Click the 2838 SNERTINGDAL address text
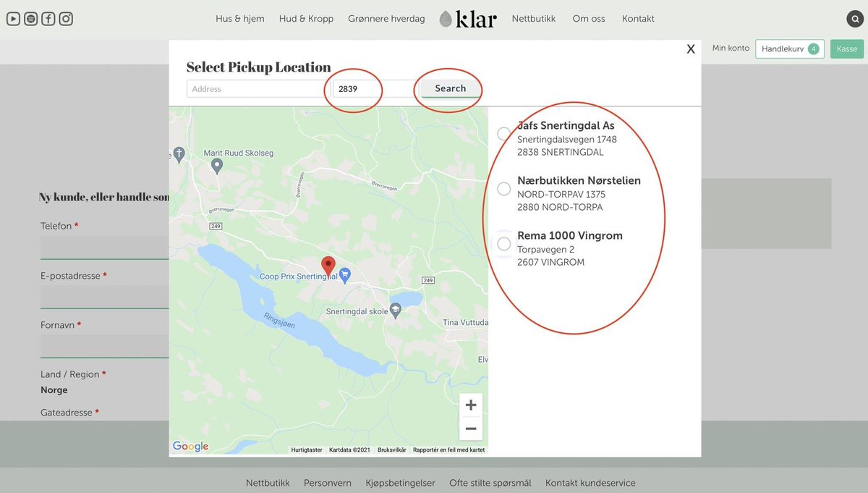 tap(561, 152)
